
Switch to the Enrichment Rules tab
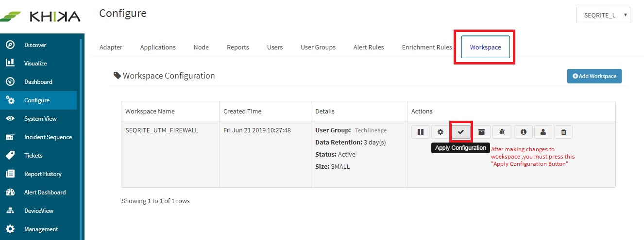(427, 47)
